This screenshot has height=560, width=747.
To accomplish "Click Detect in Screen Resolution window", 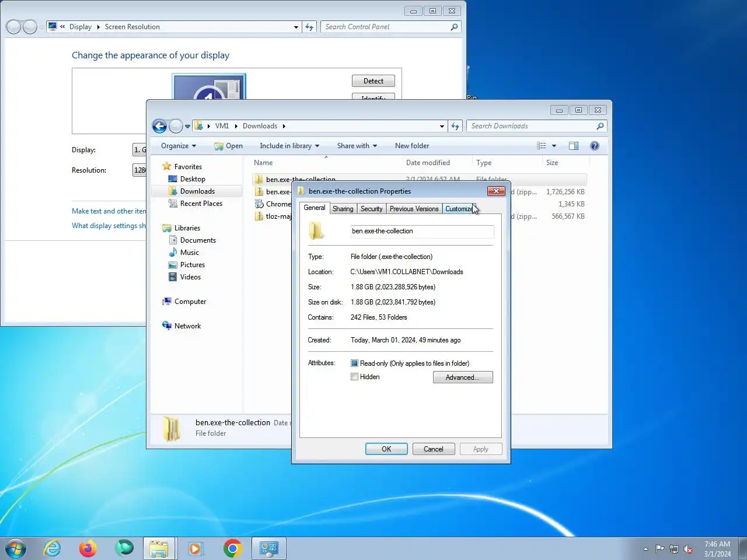I will click(x=373, y=81).
